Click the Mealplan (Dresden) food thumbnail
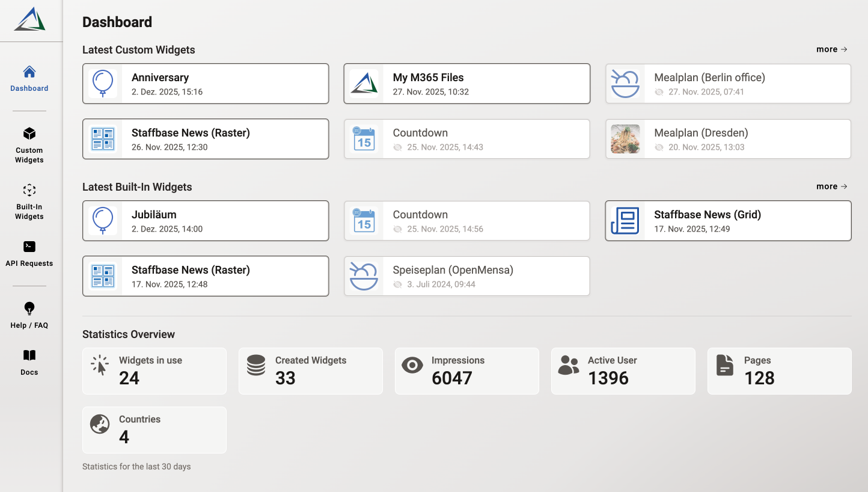868x492 pixels. 625,139
